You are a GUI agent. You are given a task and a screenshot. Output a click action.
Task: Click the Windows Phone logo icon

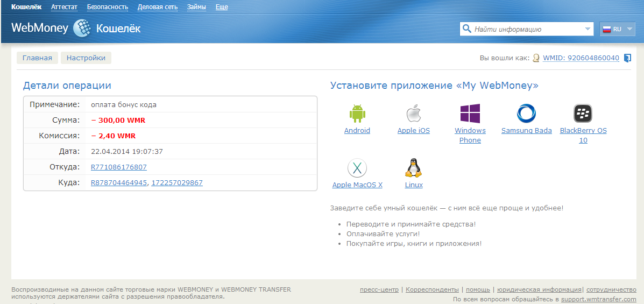470,114
